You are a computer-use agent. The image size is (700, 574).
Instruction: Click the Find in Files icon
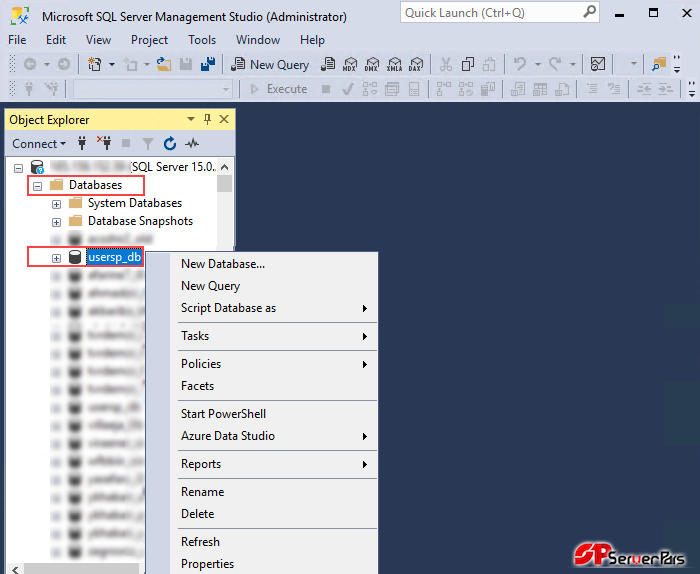tap(658, 65)
